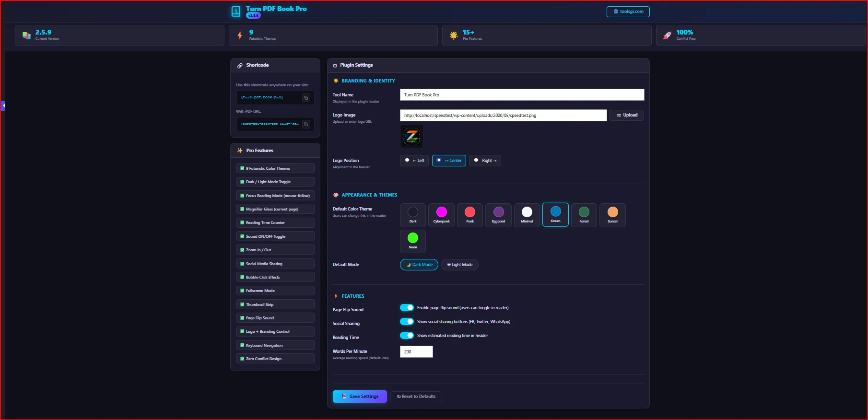The height and width of the screenshot is (420, 868).
Task: Click the Branding & Identity section icon
Action: [336, 81]
